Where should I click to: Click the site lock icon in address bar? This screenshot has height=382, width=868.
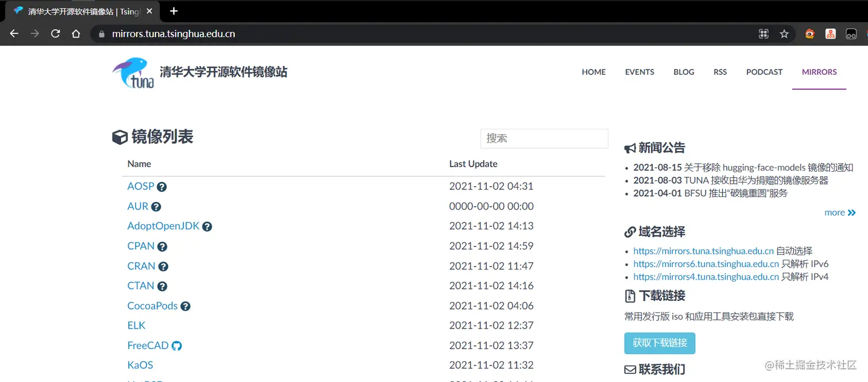[x=102, y=34]
